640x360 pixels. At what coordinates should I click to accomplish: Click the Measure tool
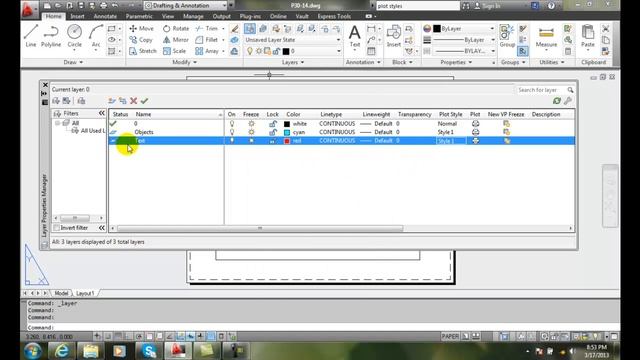(546, 36)
